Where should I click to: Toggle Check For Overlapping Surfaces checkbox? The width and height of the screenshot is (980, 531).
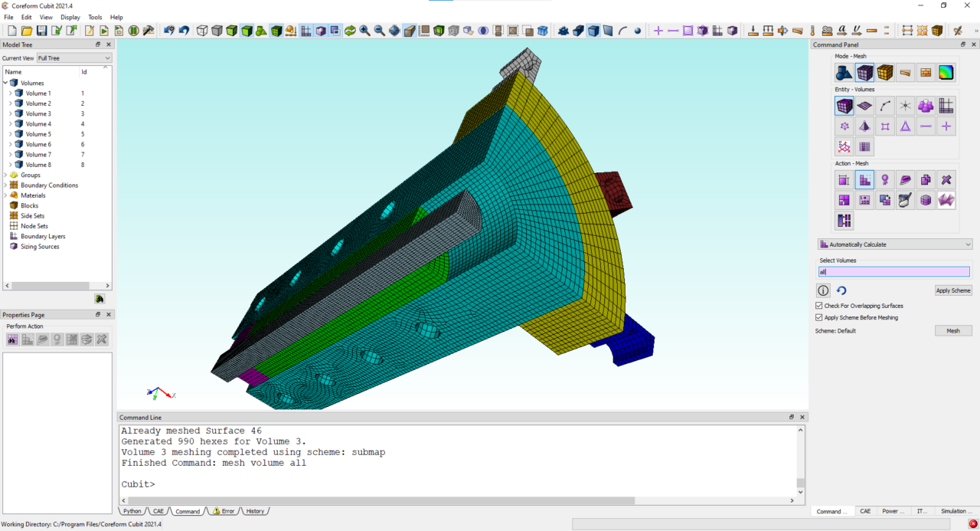pos(819,306)
